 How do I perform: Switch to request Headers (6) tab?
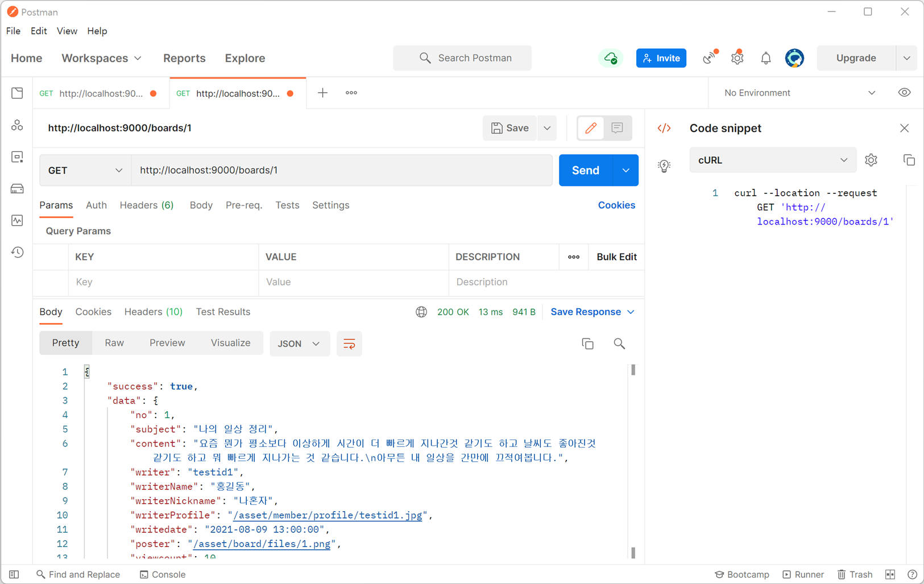pos(147,205)
